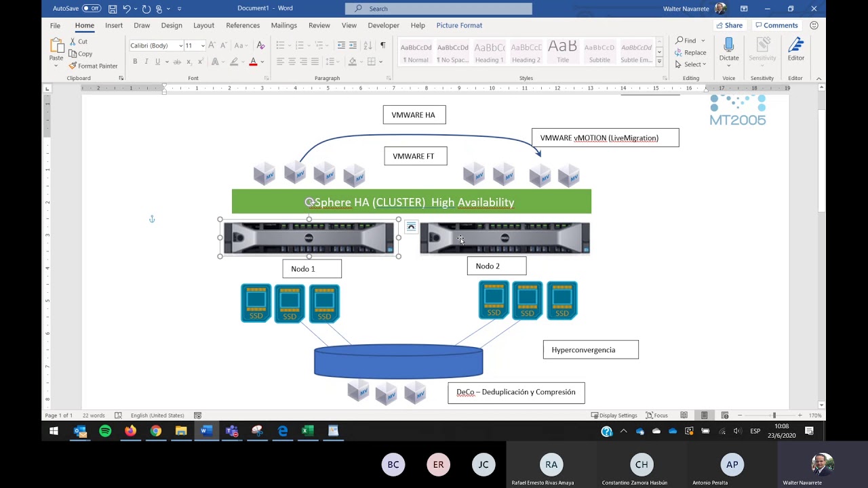This screenshot has width=868, height=488.
Task: Apply italic formatting
Action: coord(146,62)
